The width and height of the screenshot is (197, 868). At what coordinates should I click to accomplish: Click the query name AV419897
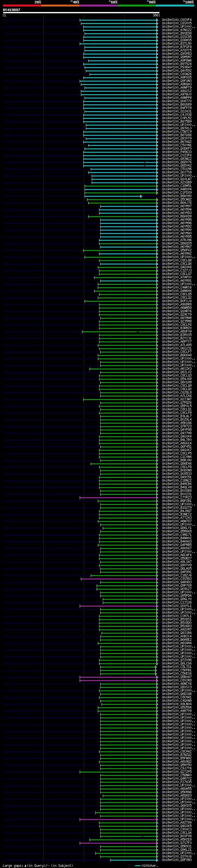(11, 10)
